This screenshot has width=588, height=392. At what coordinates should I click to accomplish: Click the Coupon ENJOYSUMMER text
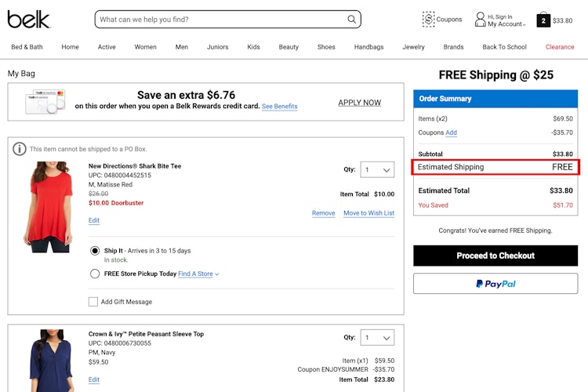(x=332, y=369)
